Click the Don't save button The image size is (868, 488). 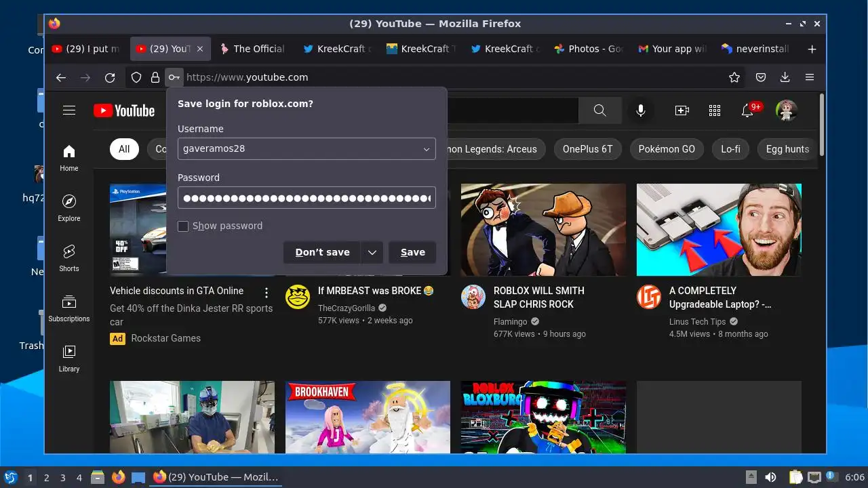[322, 252]
